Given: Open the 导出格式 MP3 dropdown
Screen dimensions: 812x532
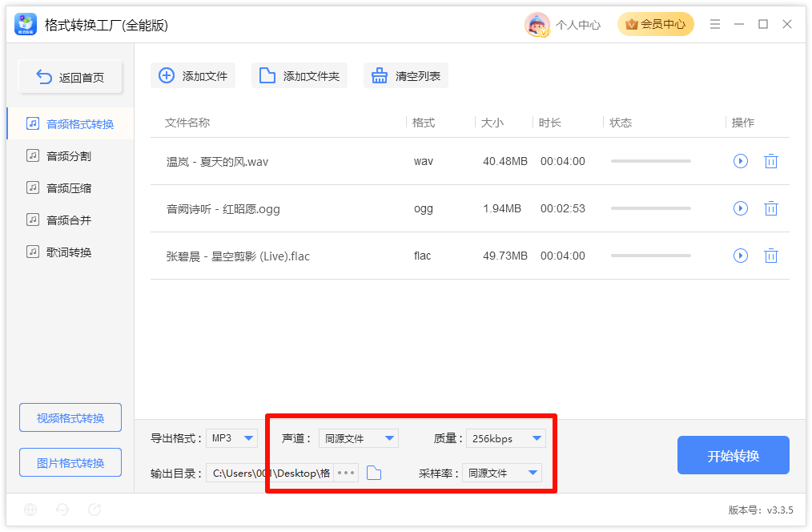Looking at the screenshot, I should (231, 438).
